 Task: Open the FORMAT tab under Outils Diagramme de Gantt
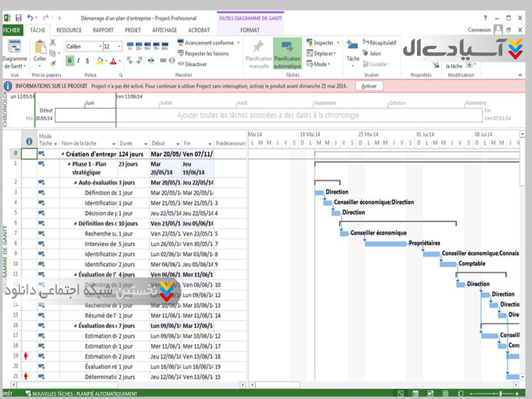tap(250, 30)
